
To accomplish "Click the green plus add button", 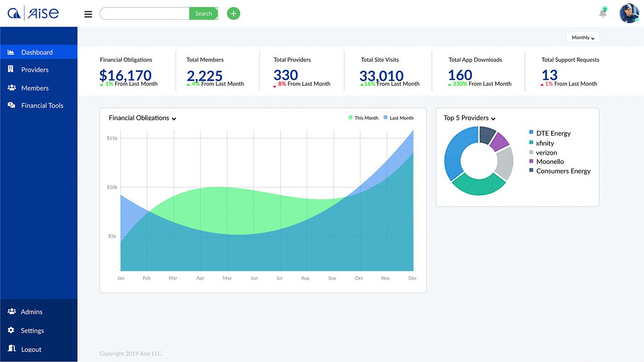I will [x=234, y=14].
